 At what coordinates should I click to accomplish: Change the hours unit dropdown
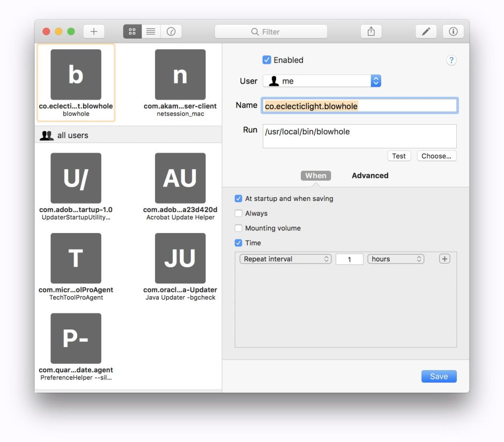pos(396,259)
